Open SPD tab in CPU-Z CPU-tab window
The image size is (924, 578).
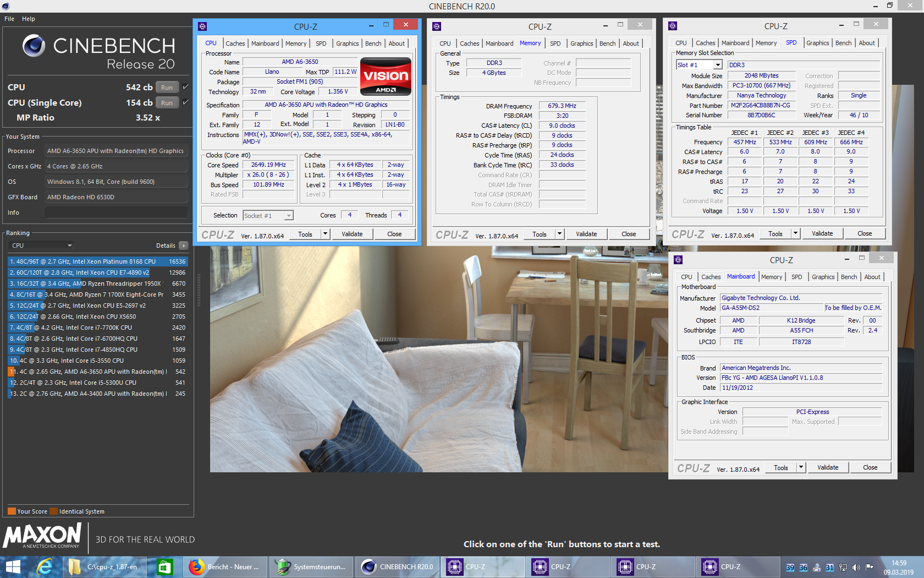[321, 43]
